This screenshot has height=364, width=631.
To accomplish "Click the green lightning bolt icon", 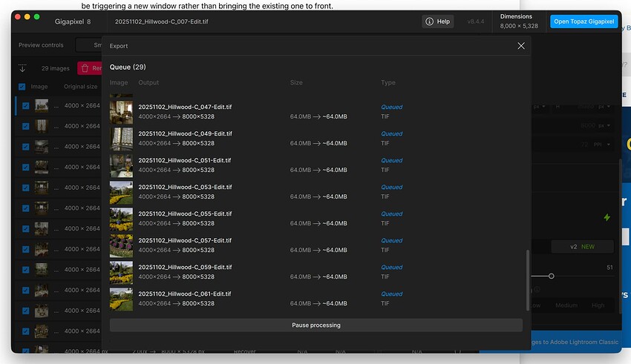I will [x=607, y=217].
